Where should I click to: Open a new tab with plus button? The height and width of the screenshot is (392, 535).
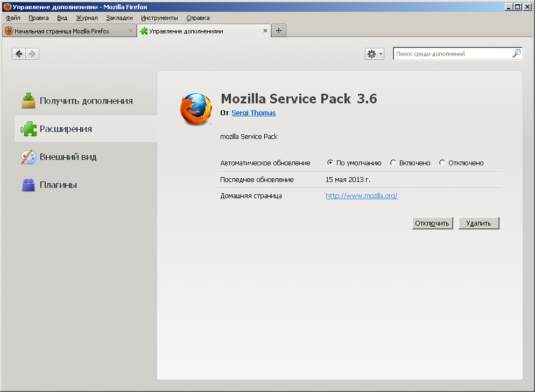click(279, 31)
